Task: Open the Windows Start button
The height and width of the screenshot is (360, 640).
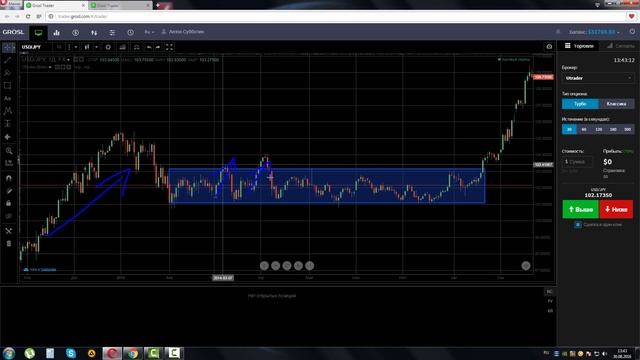Action: 9,353
